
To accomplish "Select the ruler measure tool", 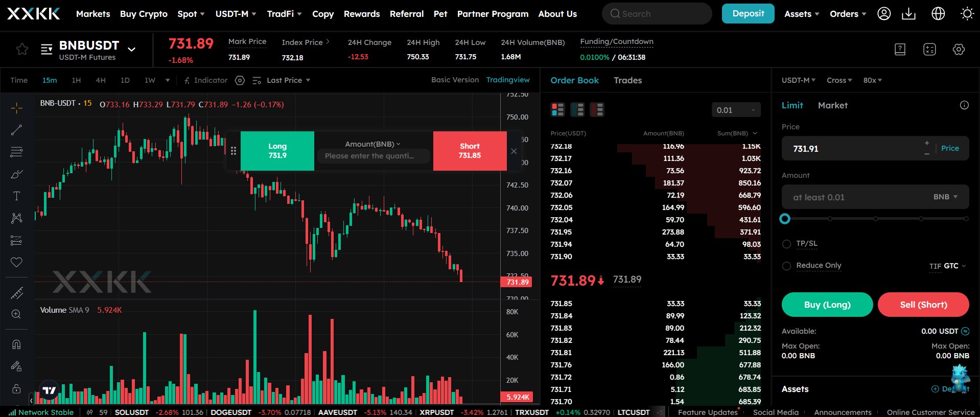I will (x=16, y=293).
